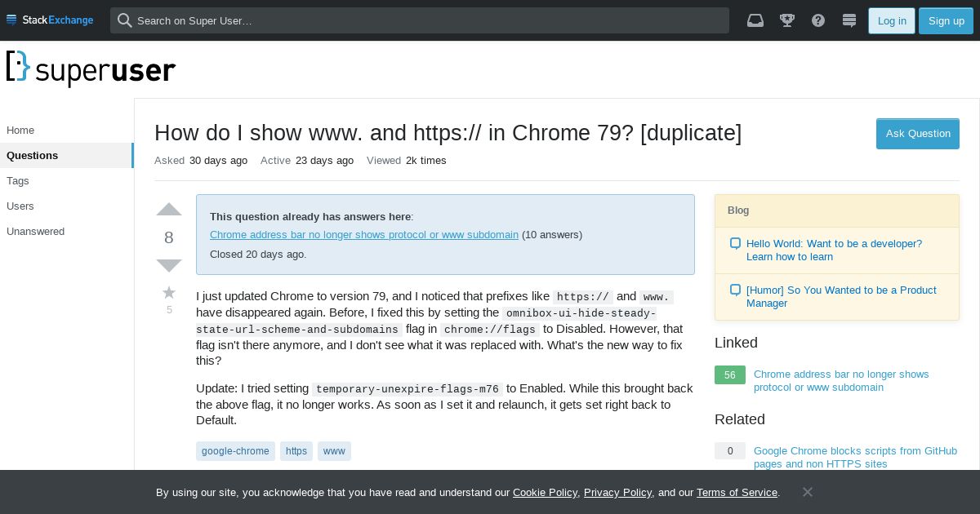This screenshot has width=980, height=514.
Task: Open Unanswered in the sidebar
Action: [x=67, y=232]
